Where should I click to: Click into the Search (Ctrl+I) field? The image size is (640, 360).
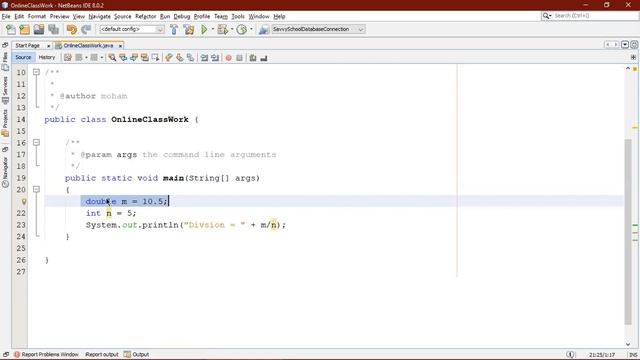point(595,16)
